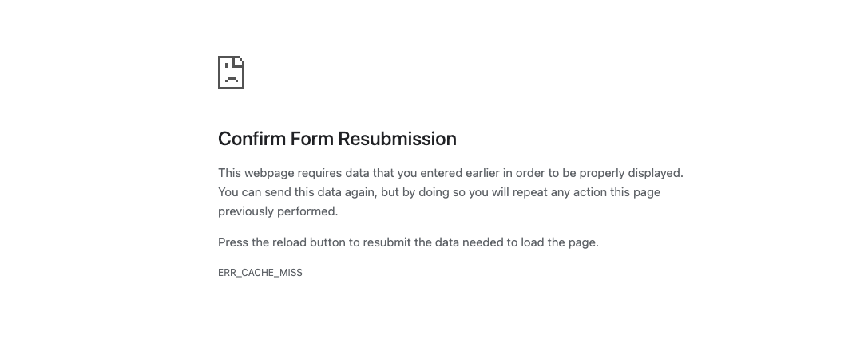Click the "Confirm Form Resubmission" heading

click(x=337, y=139)
